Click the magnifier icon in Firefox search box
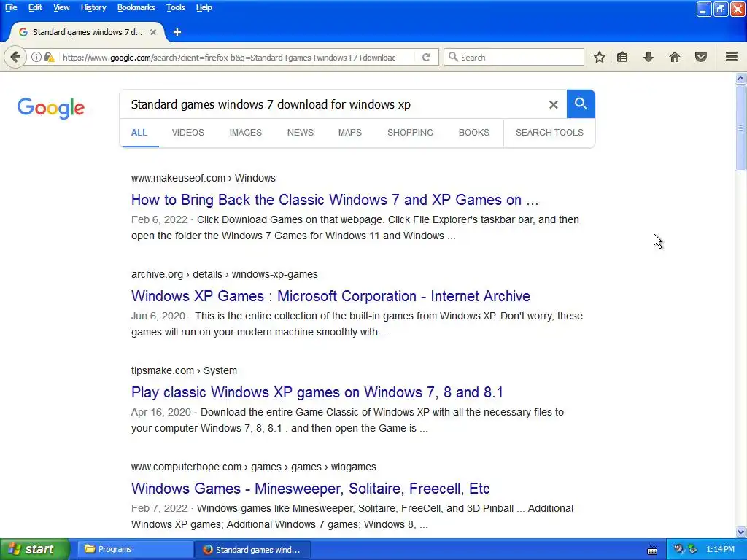Viewport: 747px width, 560px height. point(453,57)
